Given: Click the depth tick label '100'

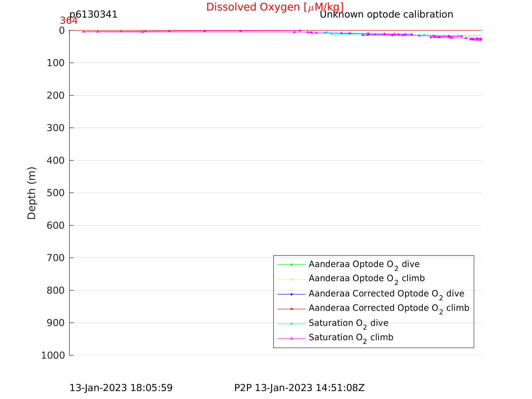Looking at the screenshot, I should pyautogui.click(x=56, y=63).
